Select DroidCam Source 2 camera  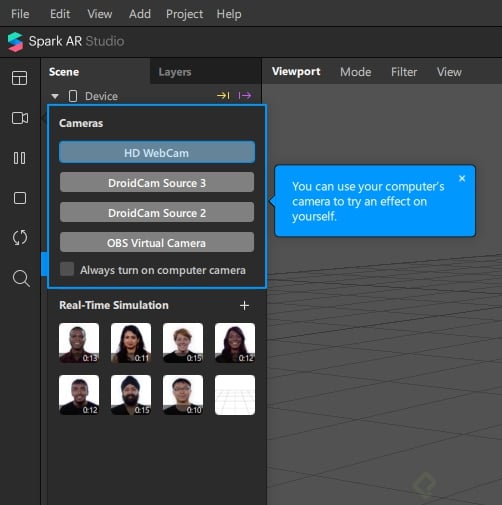[157, 212]
